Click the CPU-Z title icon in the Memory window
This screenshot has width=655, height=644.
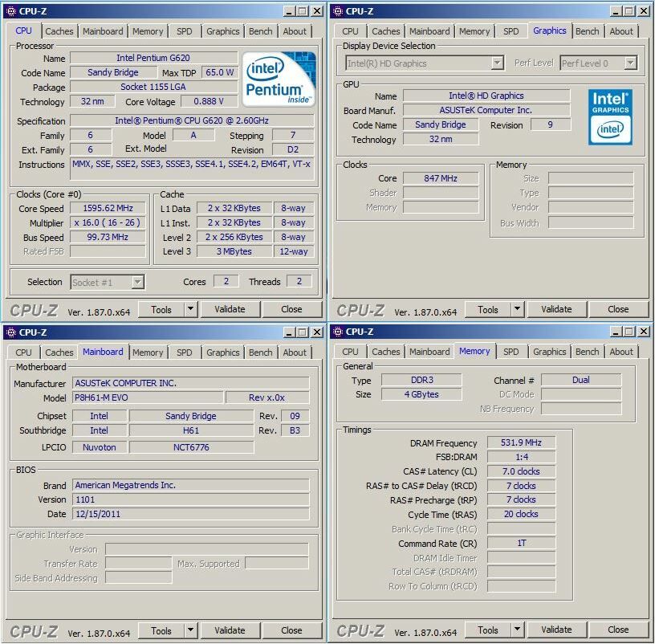coord(338,332)
